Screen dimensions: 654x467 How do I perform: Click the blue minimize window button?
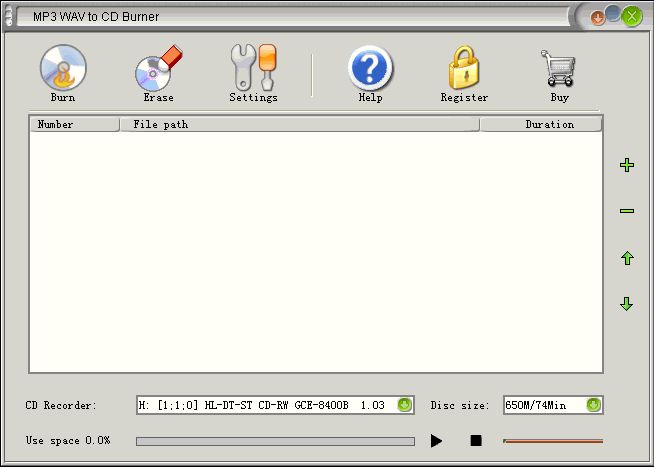(x=613, y=13)
